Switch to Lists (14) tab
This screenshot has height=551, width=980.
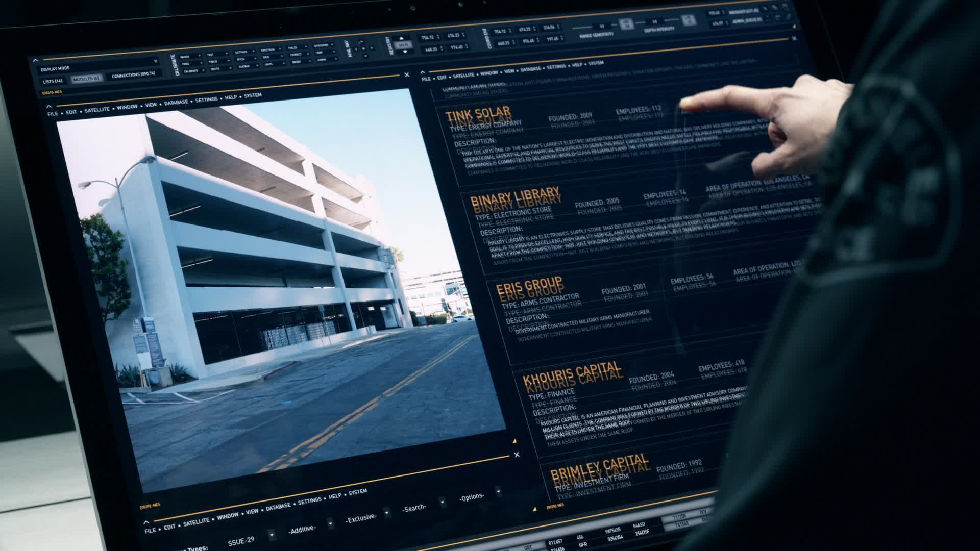(x=53, y=81)
